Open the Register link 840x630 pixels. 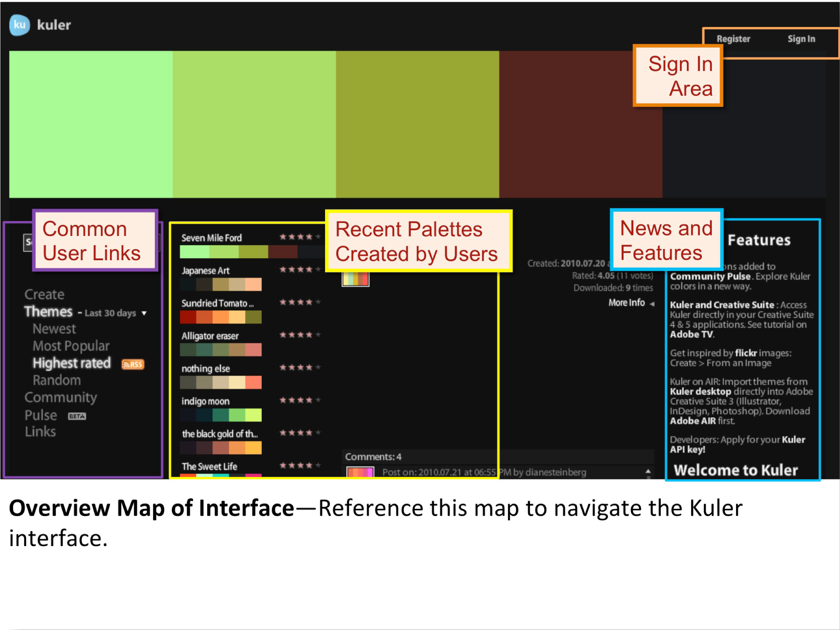pos(733,39)
